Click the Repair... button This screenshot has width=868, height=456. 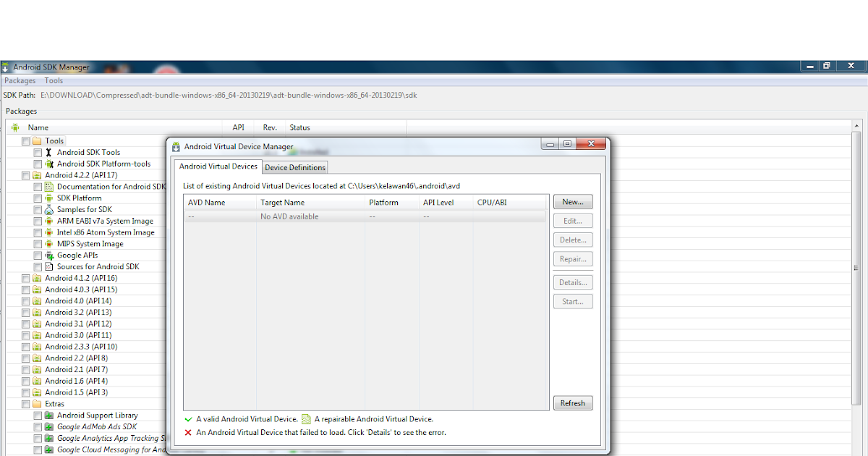coord(573,259)
